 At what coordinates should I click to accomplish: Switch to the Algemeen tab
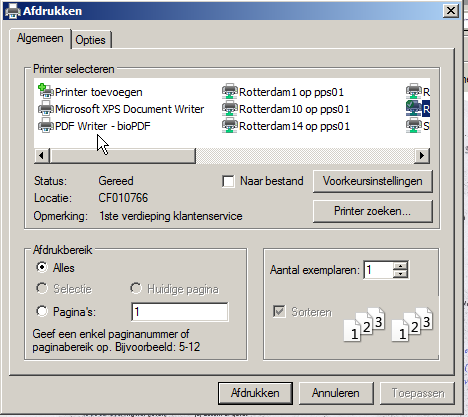click(40, 38)
